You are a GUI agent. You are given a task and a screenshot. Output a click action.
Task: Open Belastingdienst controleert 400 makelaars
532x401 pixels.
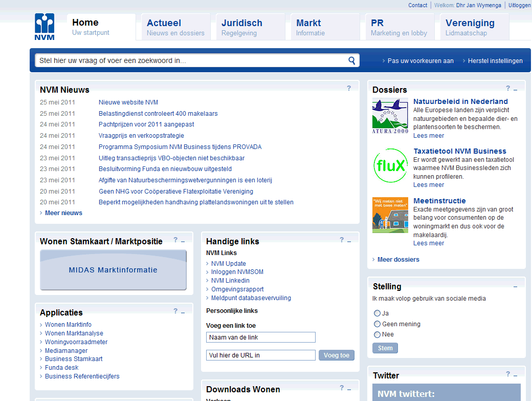(158, 113)
